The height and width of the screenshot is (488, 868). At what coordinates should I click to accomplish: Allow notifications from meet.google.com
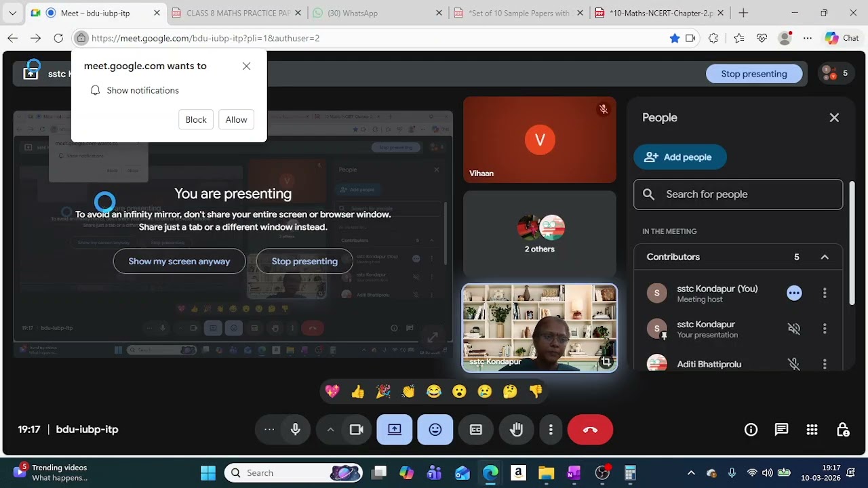click(x=236, y=119)
